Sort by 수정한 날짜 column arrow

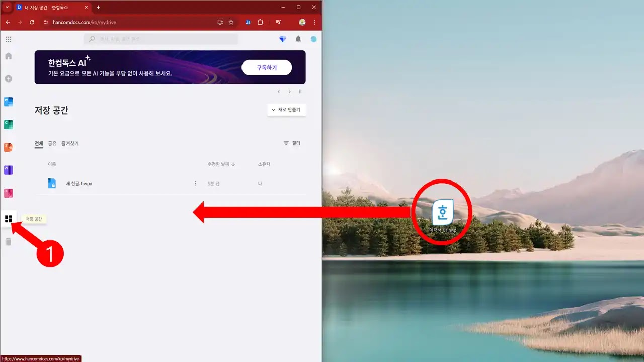[233, 164]
